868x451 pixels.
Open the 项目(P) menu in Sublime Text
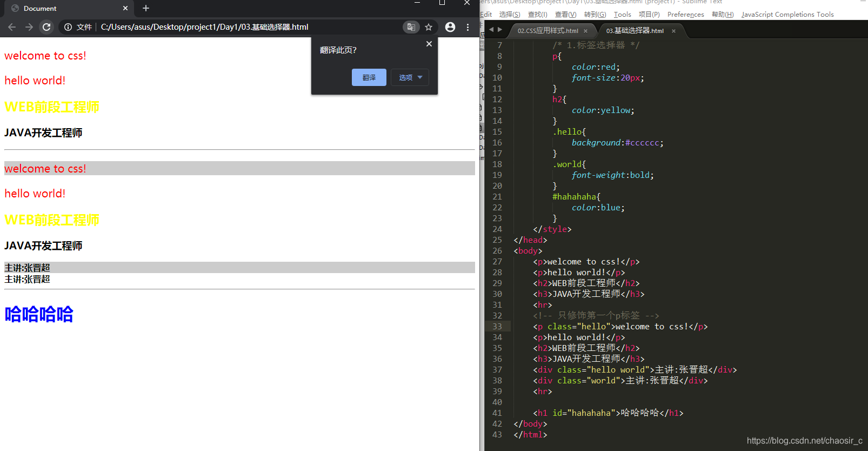click(649, 15)
